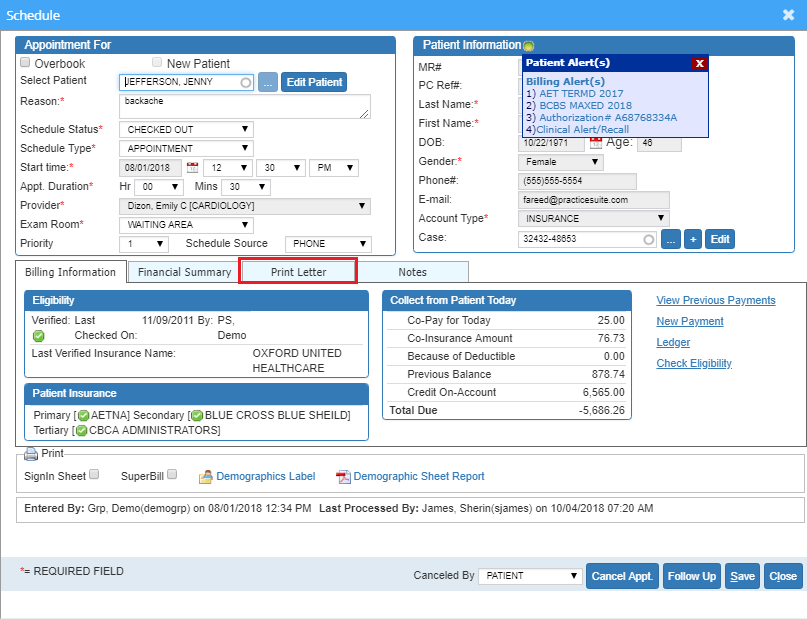
Task: Switch to the Print Letter tab
Action: click(298, 272)
